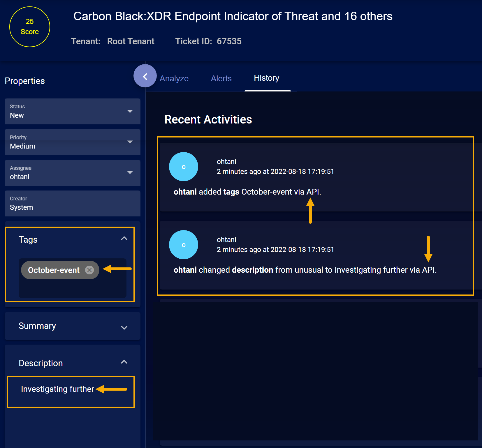Image resolution: width=482 pixels, height=448 pixels.
Task: Switch to the Alerts tab
Action: coord(221,78)
